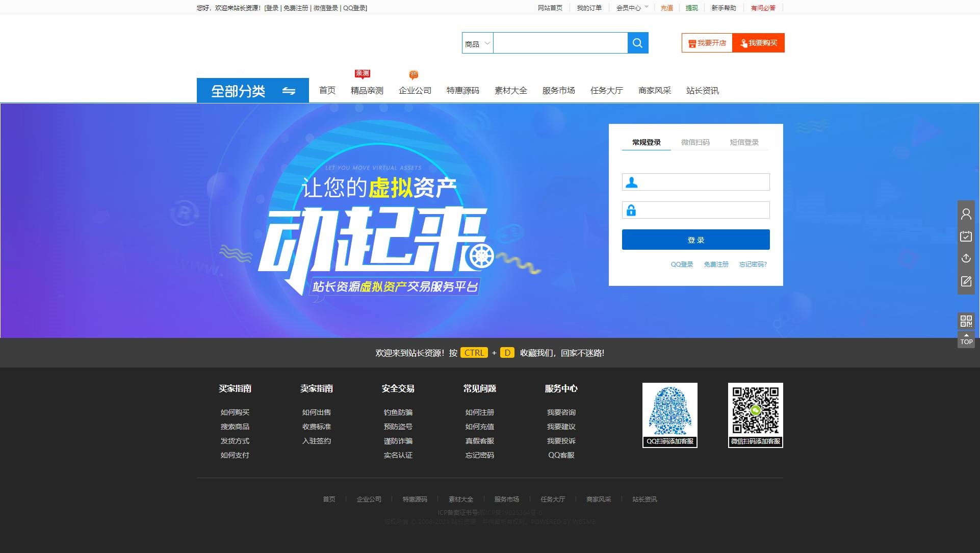This screenshot has width=980, height=553.
Task: Click the QR code icon in right sidebar
Action: (x=966, y=321)
